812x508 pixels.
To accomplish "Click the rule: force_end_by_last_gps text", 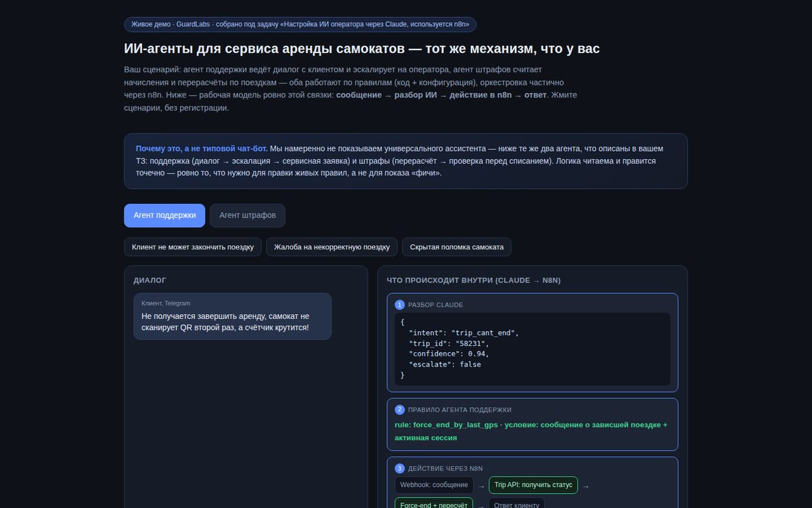I will [x=531, y=431].
